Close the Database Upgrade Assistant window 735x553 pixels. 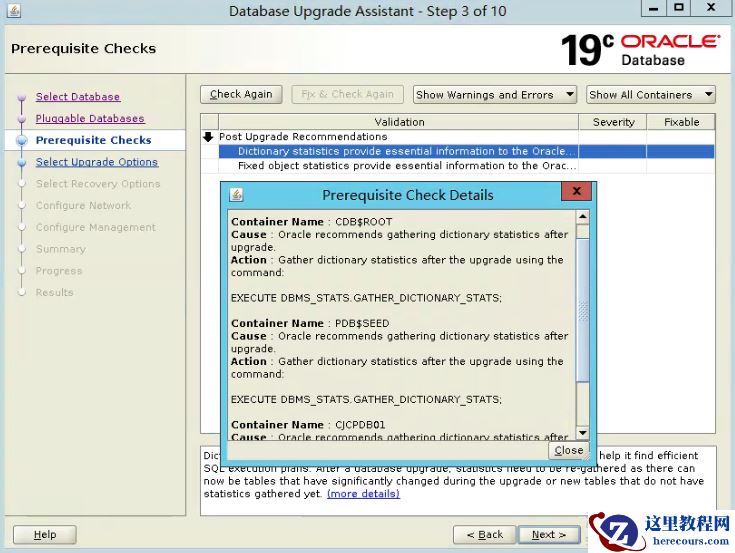(x=711, y=7)
